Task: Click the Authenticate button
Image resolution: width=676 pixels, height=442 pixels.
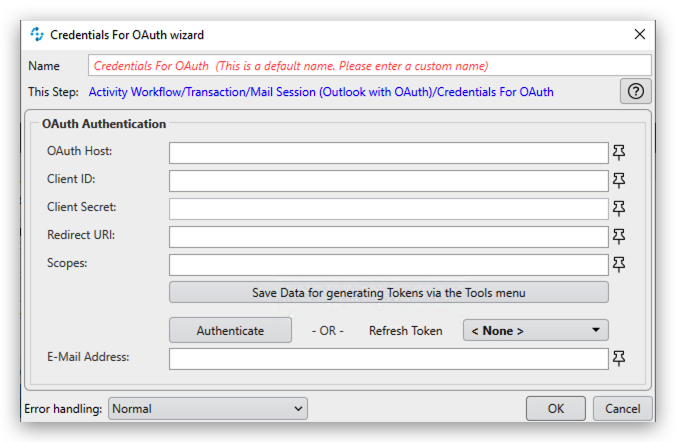Action: pos(230,330)
